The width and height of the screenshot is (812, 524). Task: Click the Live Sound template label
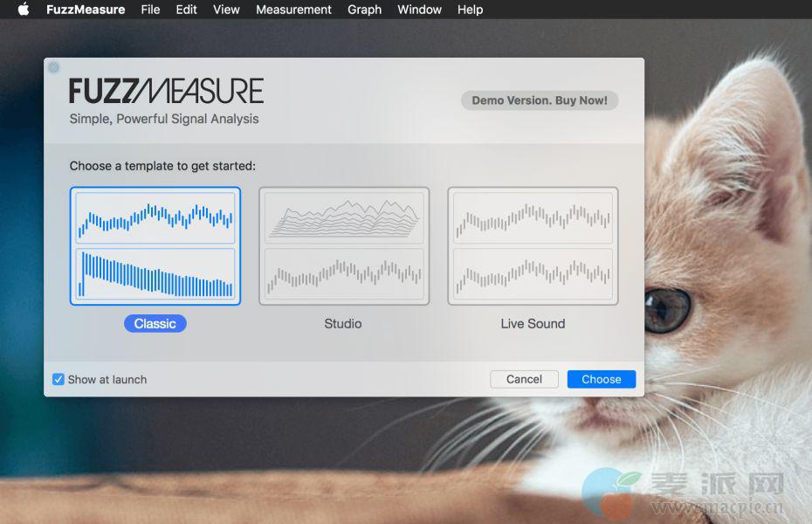pos(533,324)
